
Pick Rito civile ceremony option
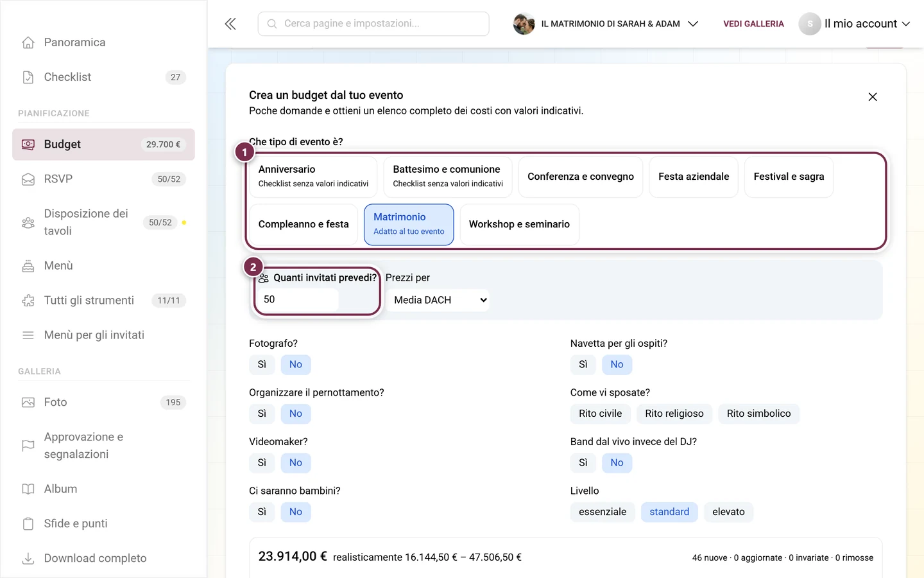point(601,414)
